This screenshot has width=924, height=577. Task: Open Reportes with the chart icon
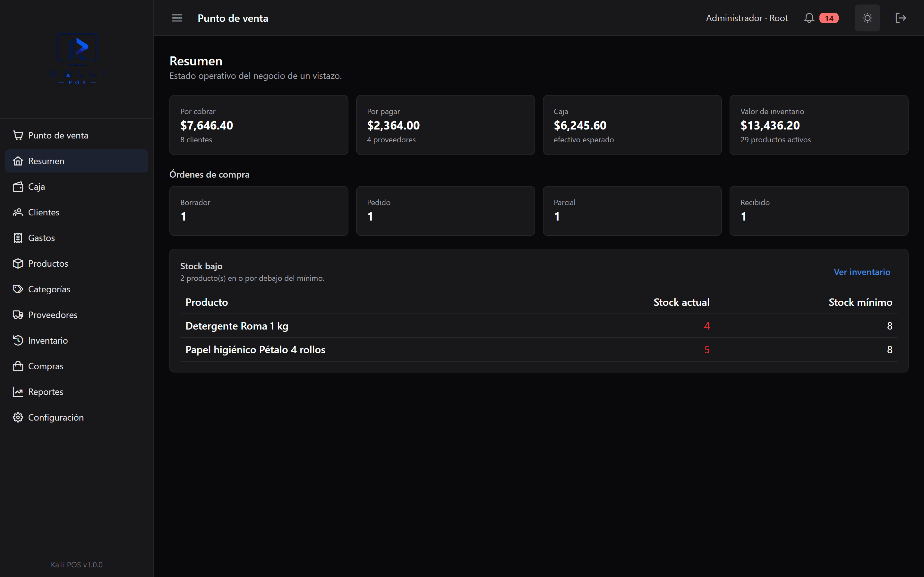pyautogui.click(x=77, y=392)
